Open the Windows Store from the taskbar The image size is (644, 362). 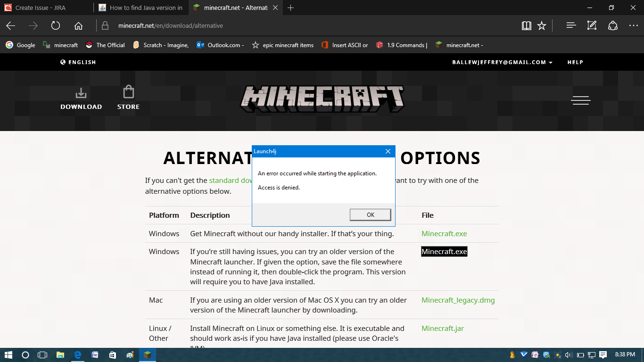[x=112, y=355]
